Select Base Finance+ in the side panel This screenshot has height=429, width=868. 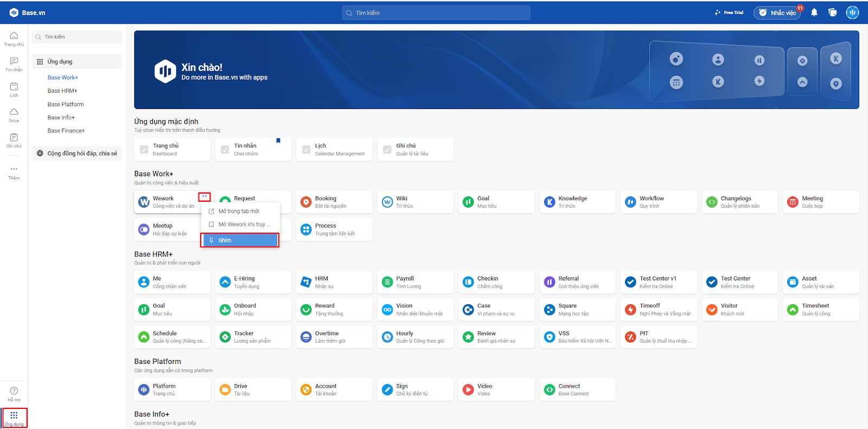[66, 131]
